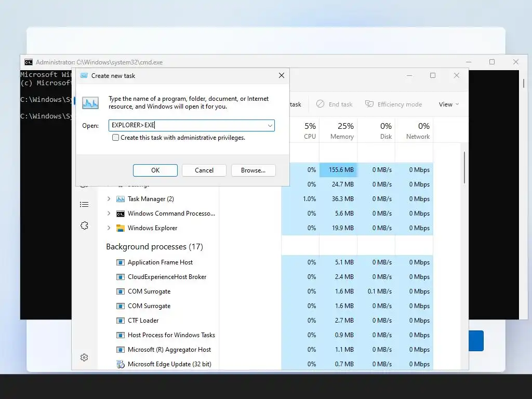
Task: Open the Details list sidebar icon
Action: pos(84,204)
